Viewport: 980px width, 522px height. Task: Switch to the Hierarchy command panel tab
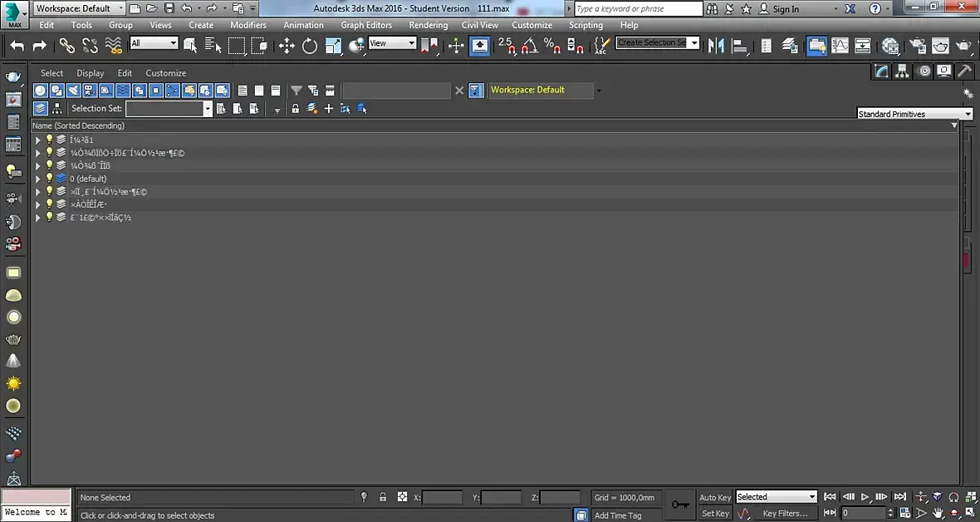902,71
